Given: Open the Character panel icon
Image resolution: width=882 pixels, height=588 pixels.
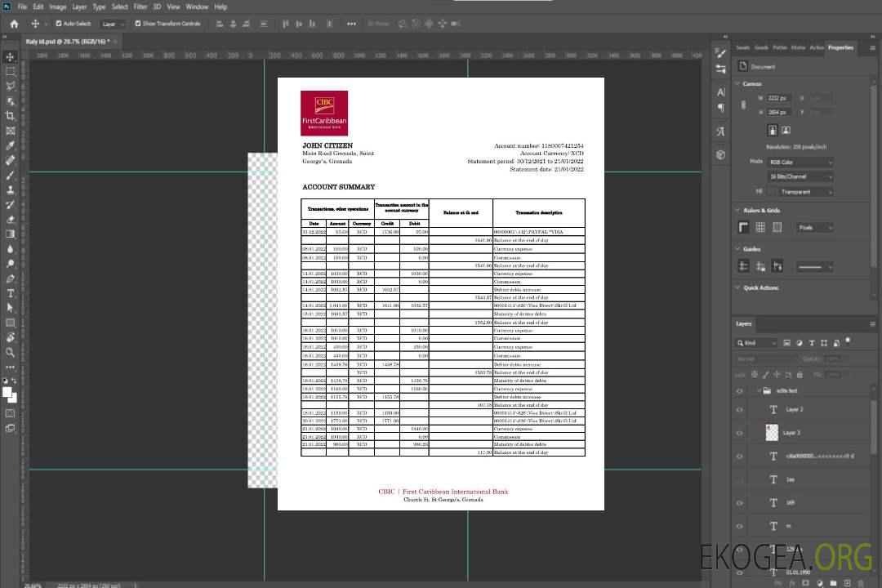Looking at the screenshot, I should pyautogui.click(x=721, y=91).
